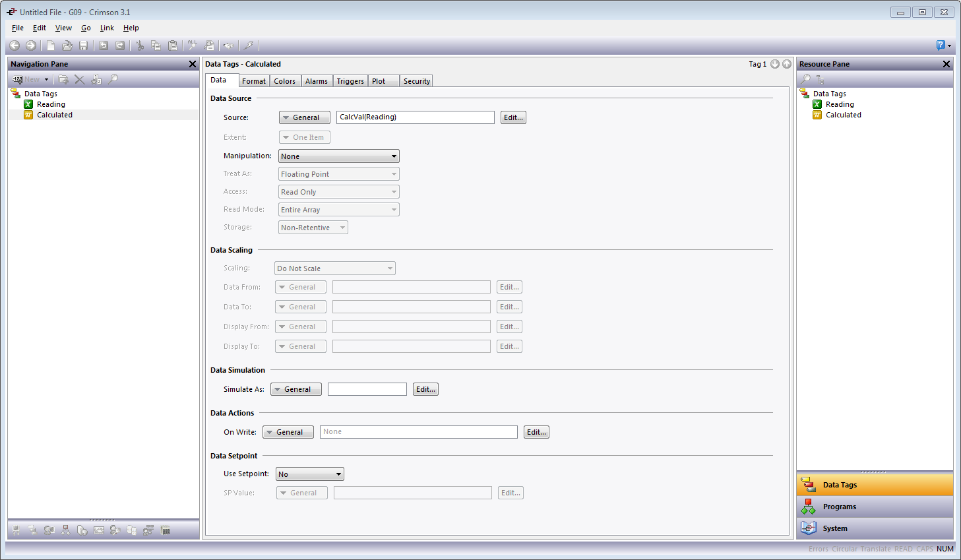Viewport: 961px width, 560px height.
Task: Open the View menu
Action: tap(63, 28)
